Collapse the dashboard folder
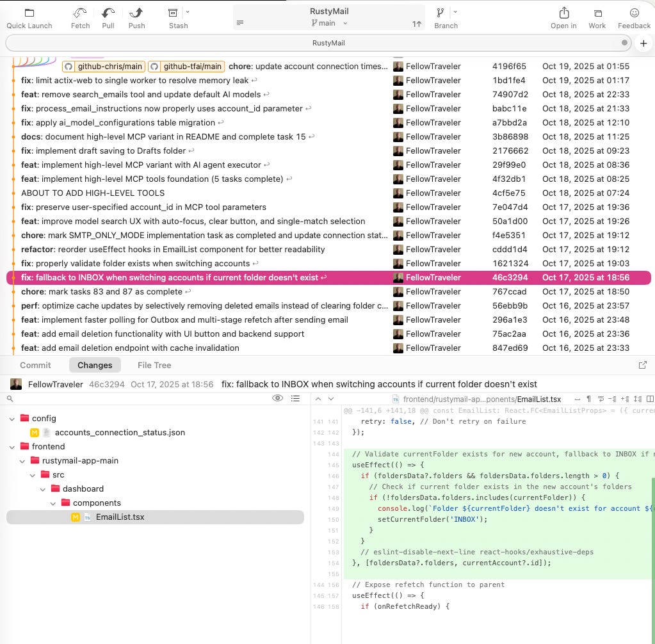 click(43, 489)
